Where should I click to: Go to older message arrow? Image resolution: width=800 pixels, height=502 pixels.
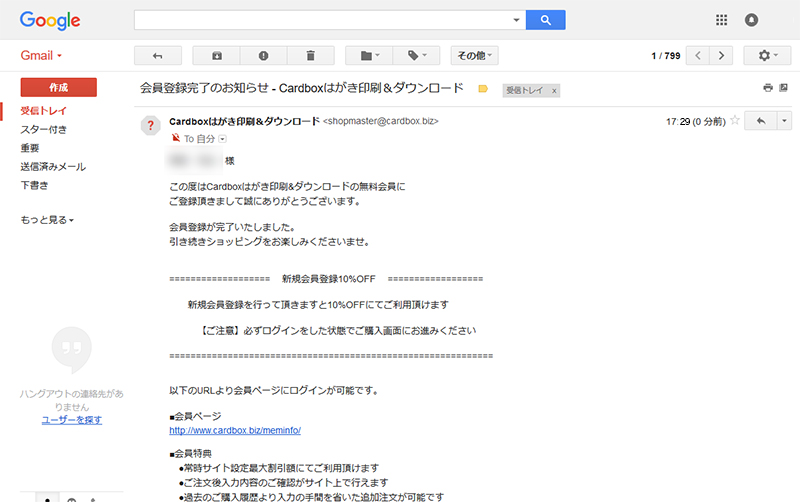pyautogui.click(x=721, y=56)
